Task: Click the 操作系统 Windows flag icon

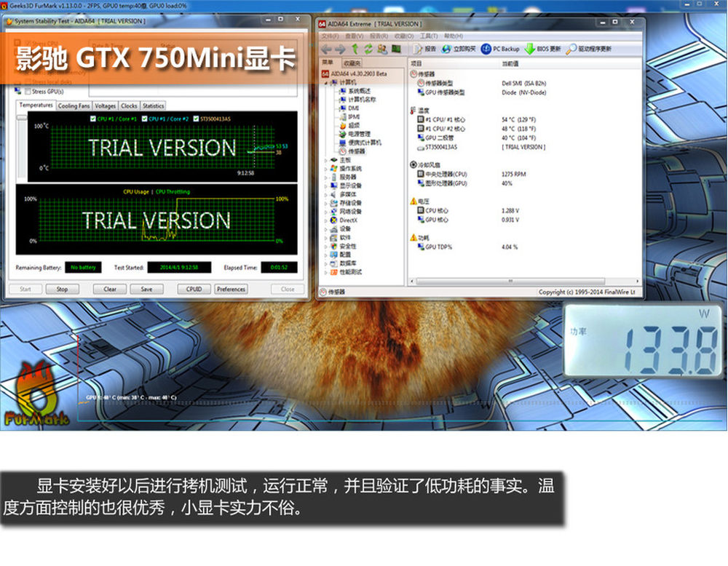Action: click(333, 168)
